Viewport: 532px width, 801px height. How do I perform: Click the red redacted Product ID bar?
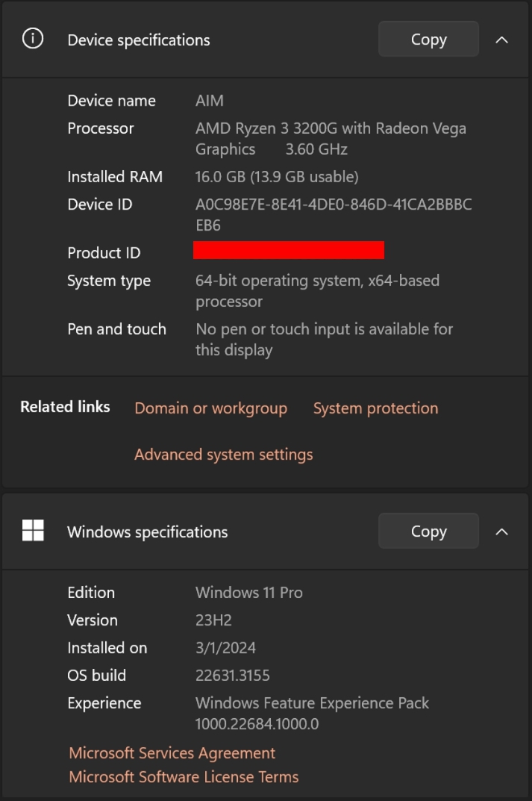(289, 250)
